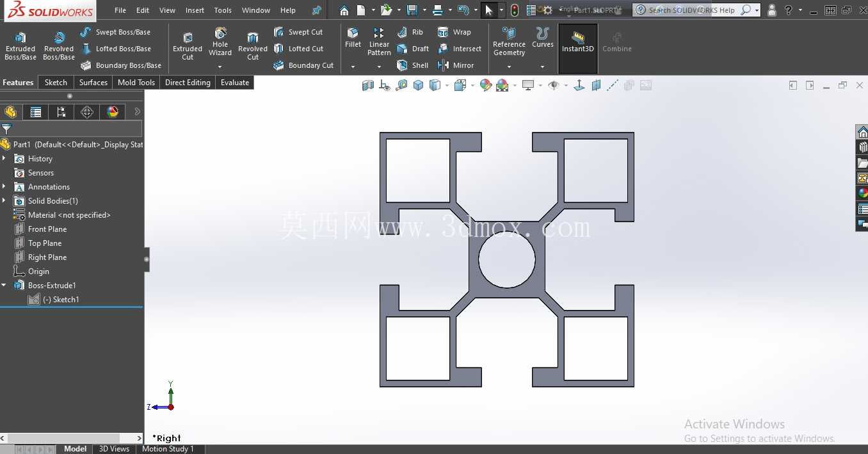Switch to the Surfaces tab

pos(93,83)
